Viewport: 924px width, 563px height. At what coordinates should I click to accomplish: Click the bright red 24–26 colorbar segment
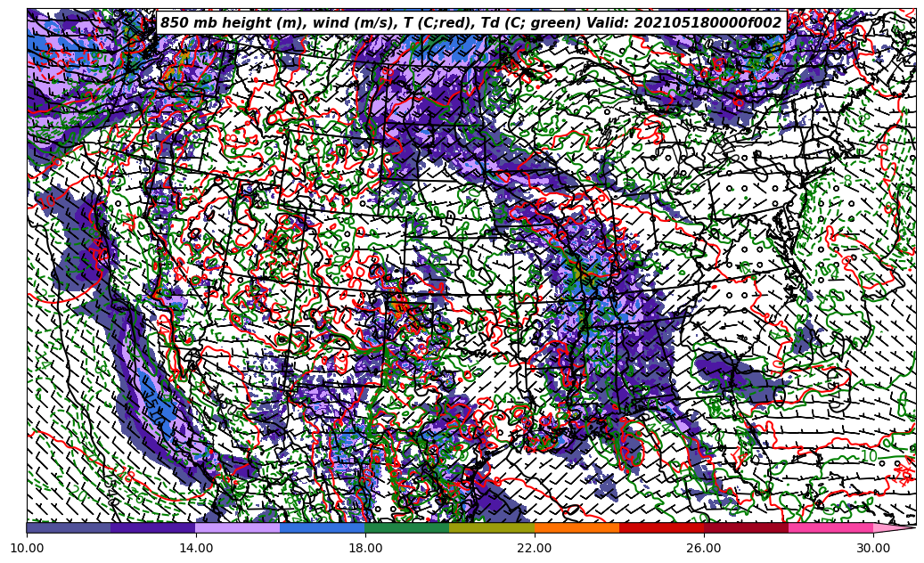[661, 527]
